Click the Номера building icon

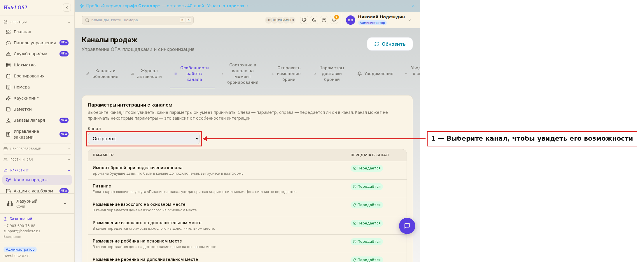[8, 87]
